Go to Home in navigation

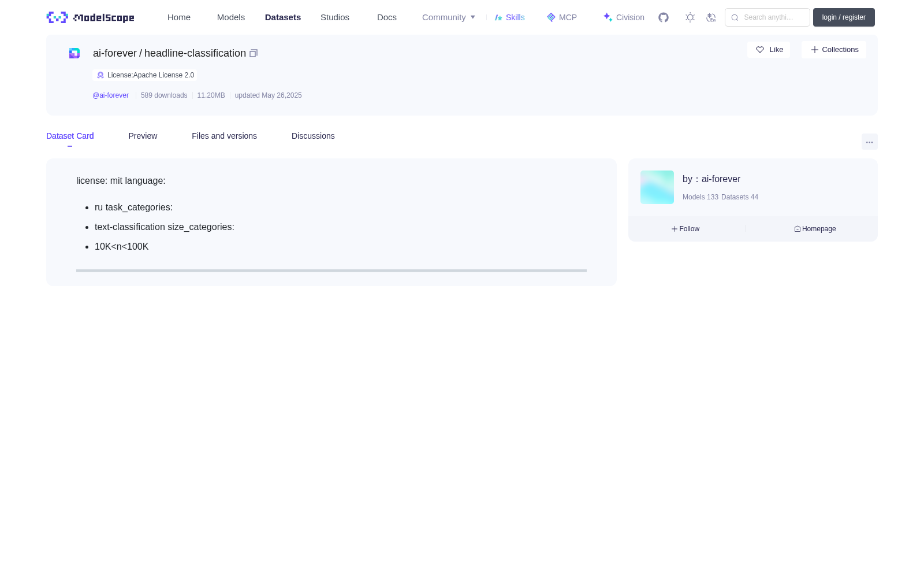click(x=179, y=17)
